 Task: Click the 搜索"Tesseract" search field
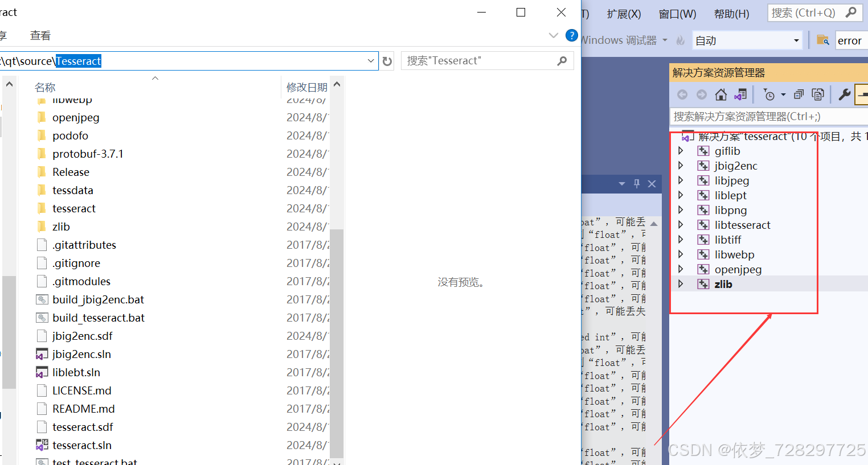[x=478, y=61]
